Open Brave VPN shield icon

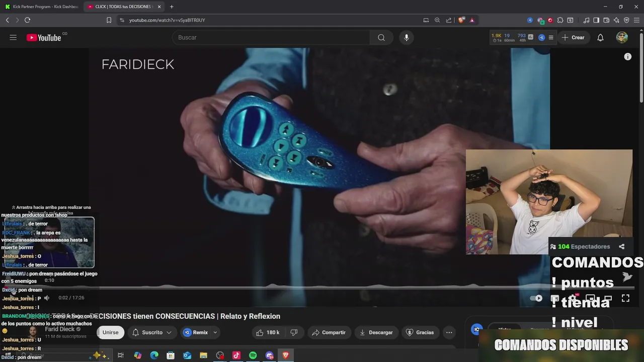(626, 20)
